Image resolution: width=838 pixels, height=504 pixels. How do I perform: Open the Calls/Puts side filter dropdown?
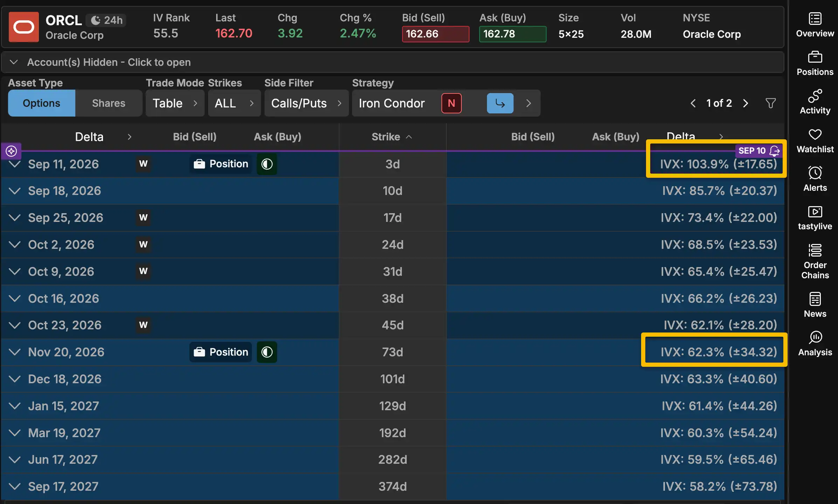click(x=307, y=103)
